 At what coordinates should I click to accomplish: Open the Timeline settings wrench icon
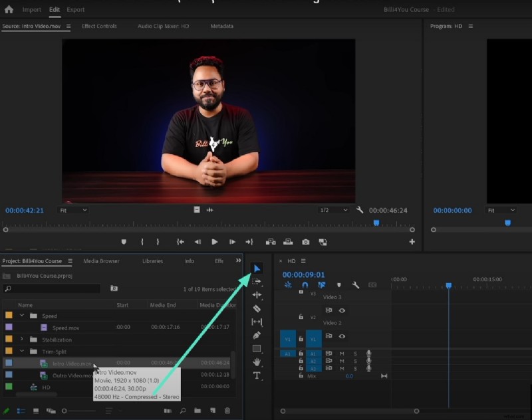coord(356,286)
